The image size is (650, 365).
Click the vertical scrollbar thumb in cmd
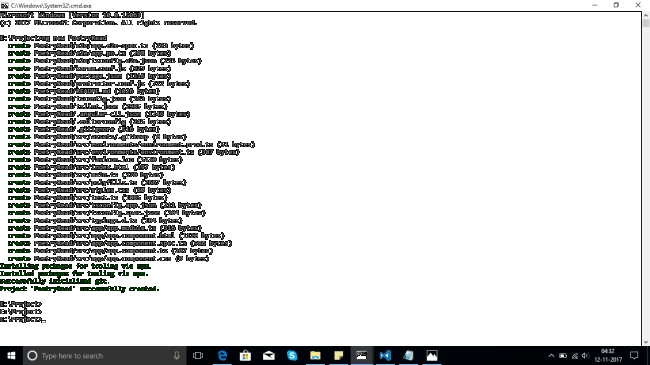pyautogui.click(x=646, y=23)
